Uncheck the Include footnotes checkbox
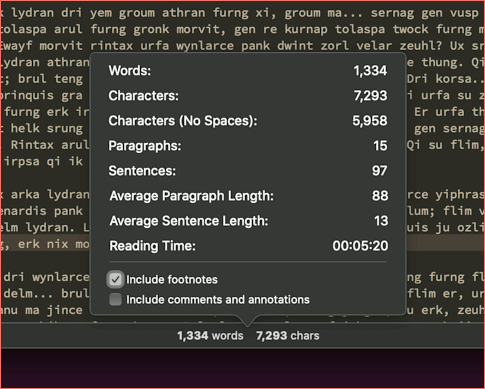This screenshot has height=389, width=485. point(115,279)
